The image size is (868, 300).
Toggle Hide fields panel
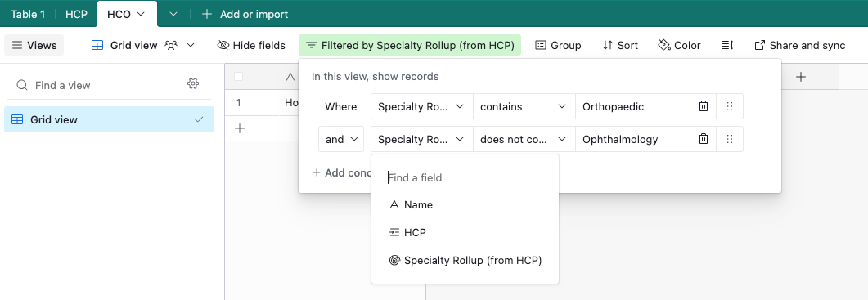pyautogui.click(x=251, y=46)
